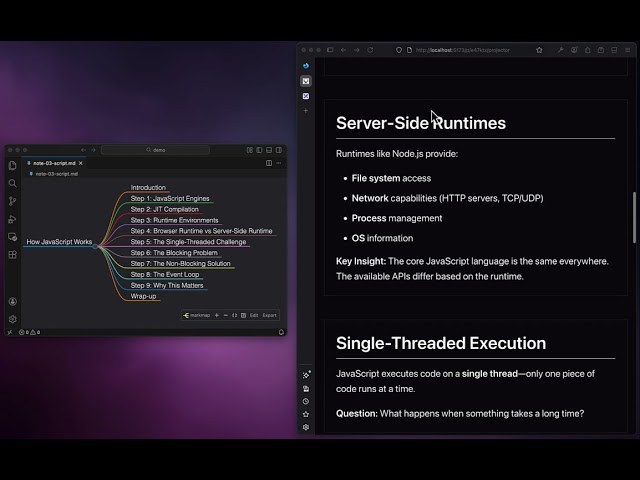Viewport: 640px width, 480px height.
Task: Toggle primary side bar in VS Code
Action: tap(259, 150)
